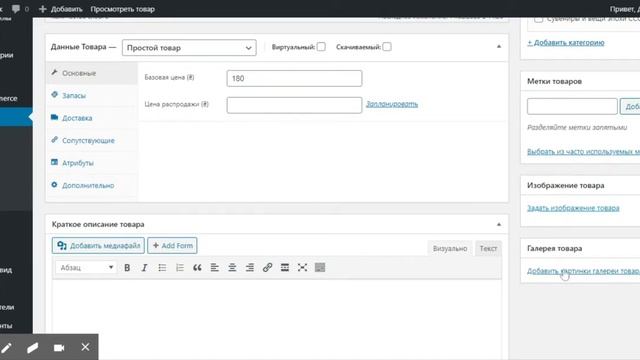The height and width of the screenshot is (360, 640).
Task: Enable the Скачиваемый checkbox
Action: (387, 47)
